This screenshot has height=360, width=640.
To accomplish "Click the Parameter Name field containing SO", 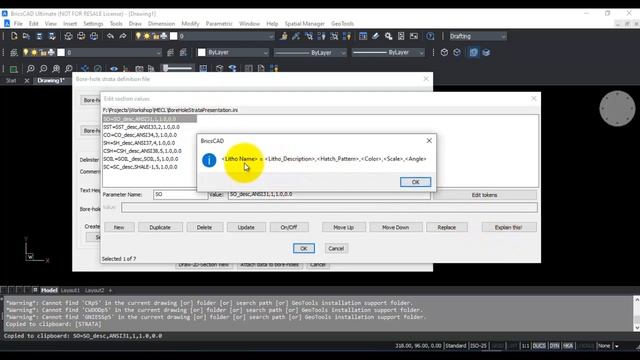I will 180,195.
